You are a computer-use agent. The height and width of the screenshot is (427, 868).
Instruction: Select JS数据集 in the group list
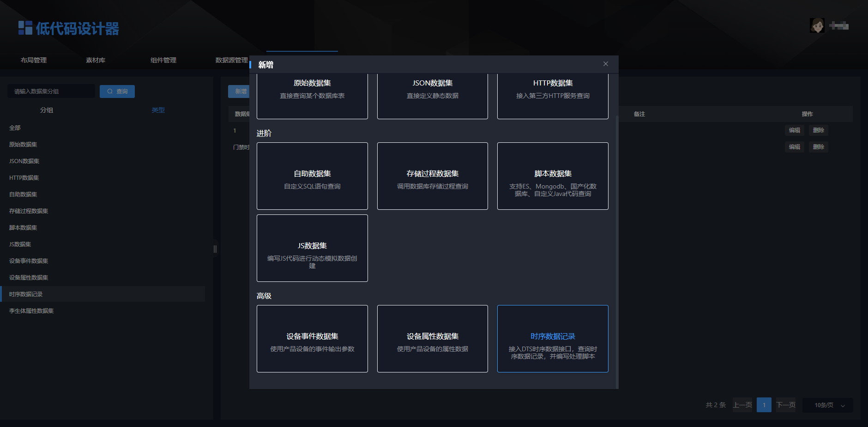[102, 244]
